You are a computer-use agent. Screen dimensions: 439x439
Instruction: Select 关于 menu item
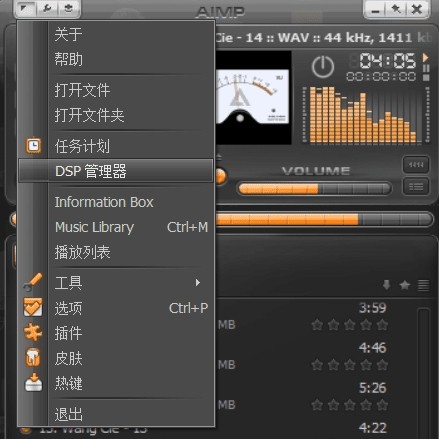pos(115,34)
